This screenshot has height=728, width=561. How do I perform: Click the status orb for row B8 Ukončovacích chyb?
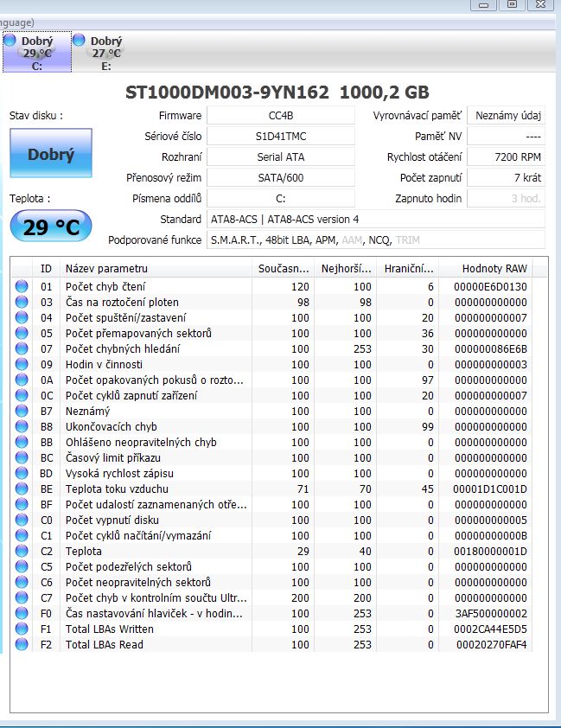click(x=22, y=426)
